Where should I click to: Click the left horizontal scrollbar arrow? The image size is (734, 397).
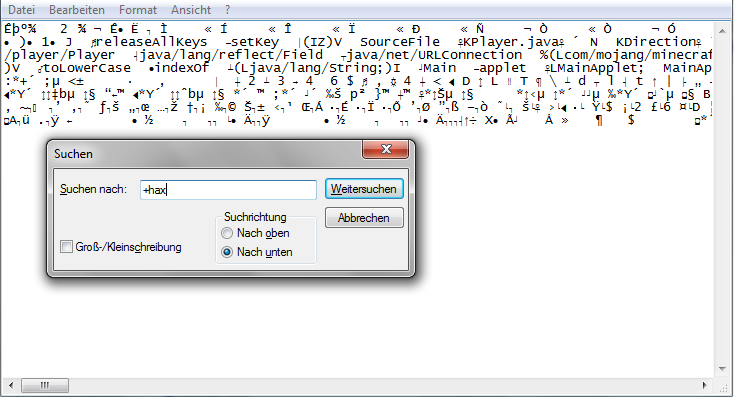11,385
